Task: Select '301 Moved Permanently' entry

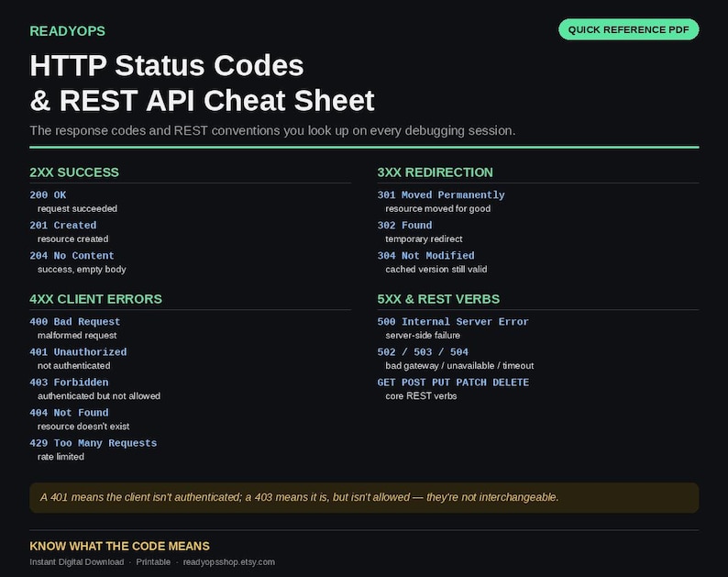Action: click(x=441, y=195)
